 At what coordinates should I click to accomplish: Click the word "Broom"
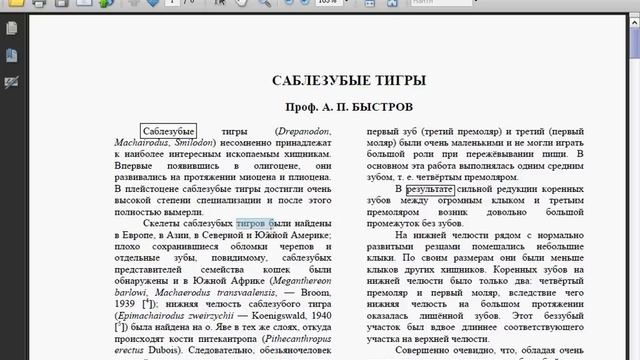click(x=315, y=293)
